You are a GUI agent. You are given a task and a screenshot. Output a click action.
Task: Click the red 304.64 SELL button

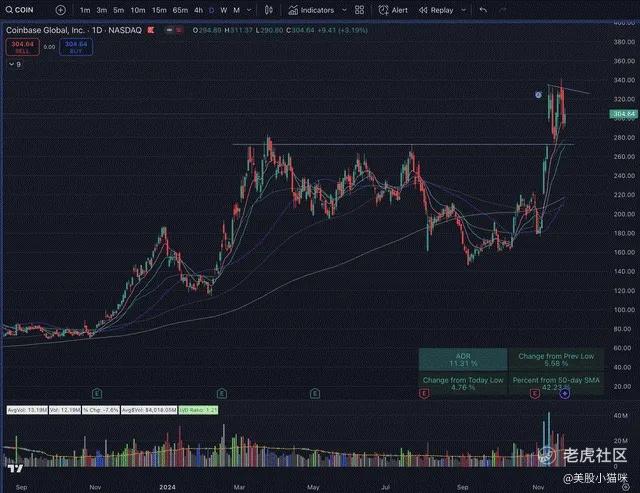[22, 47]
